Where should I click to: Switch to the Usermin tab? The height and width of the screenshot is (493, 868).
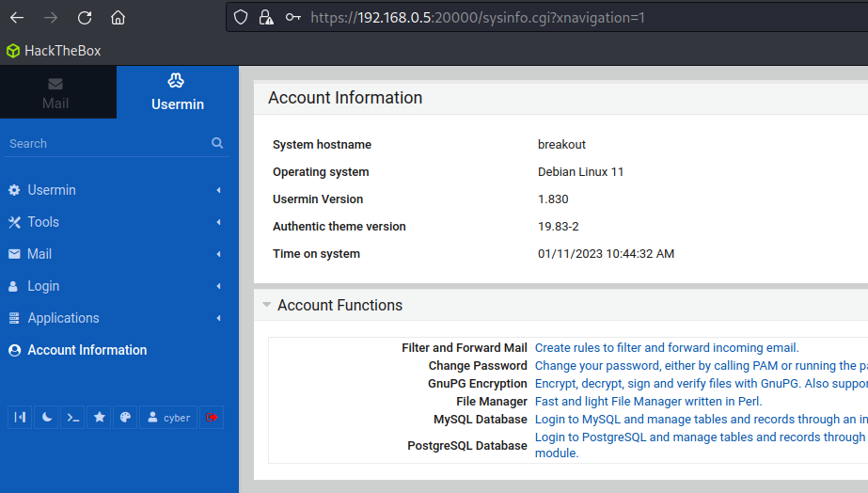tap(178, 92)
